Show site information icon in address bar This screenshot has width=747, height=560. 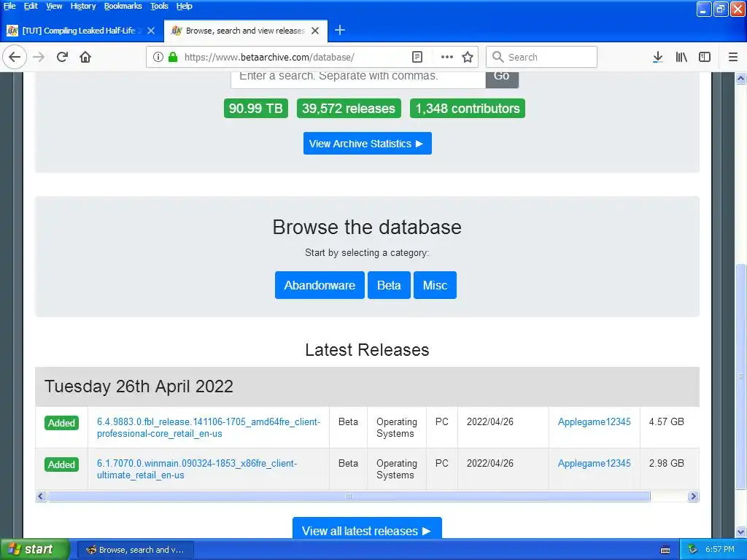pyautogui.click(x=158, y=57)
